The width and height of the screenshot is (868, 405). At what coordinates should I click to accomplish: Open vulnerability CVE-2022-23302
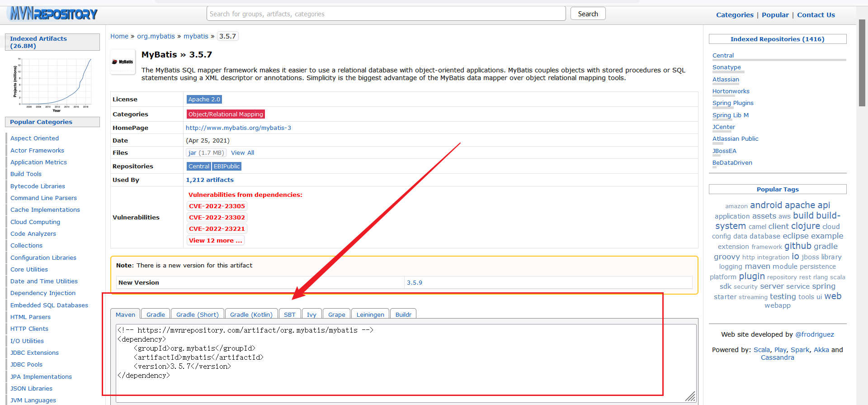217,217
